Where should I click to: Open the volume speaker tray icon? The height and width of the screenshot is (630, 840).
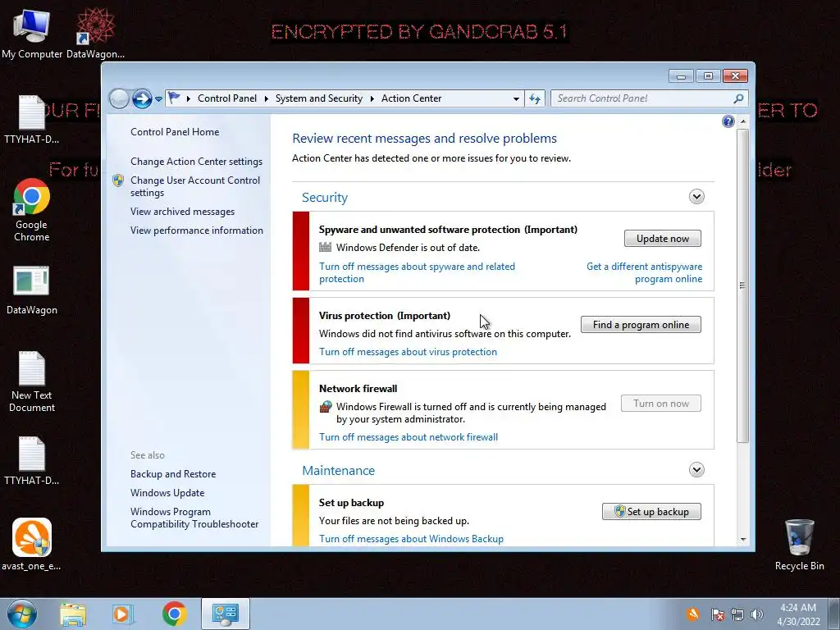[757, 614]
